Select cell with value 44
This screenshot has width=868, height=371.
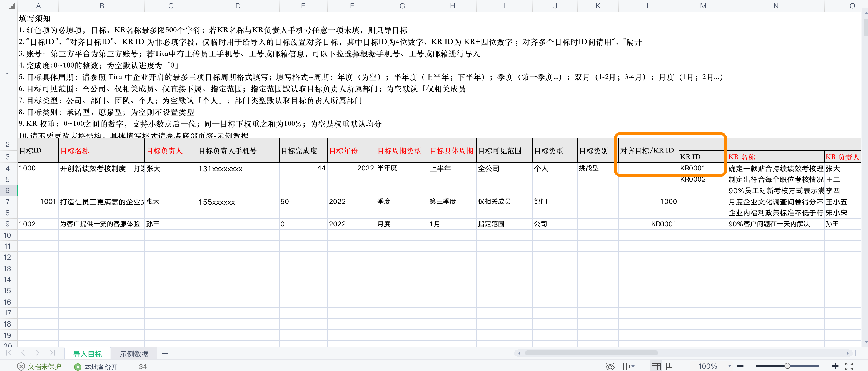click(x=303, y=168)
